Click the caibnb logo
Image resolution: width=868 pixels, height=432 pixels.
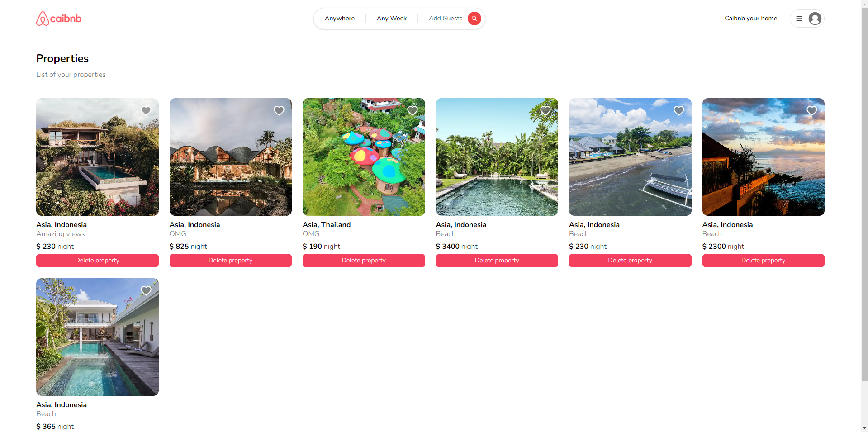59,19
